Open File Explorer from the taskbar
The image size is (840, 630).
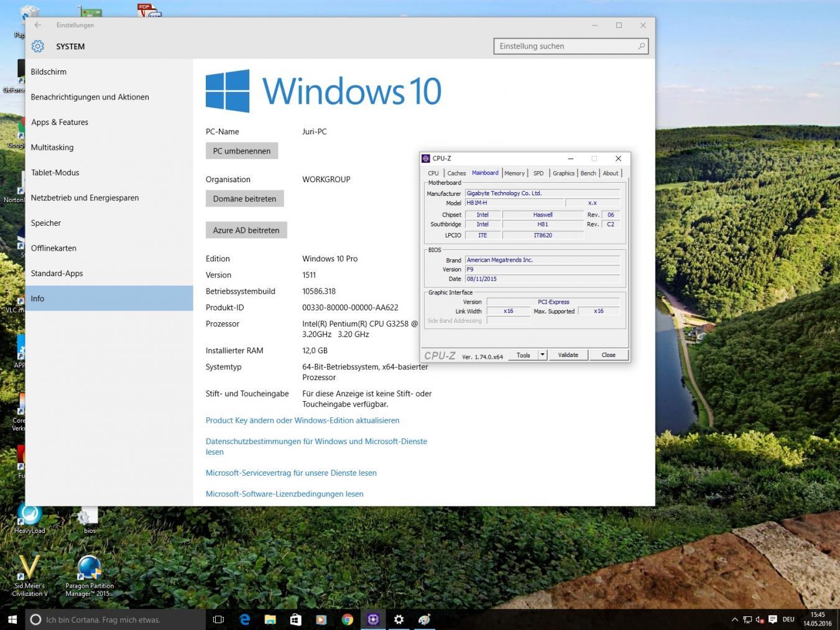tap(270, 619)
